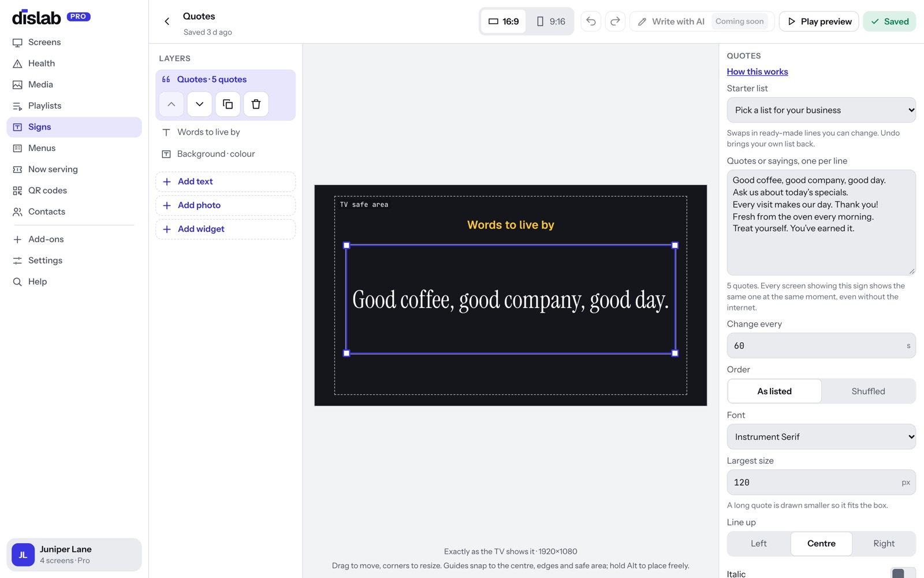The width and height of the screenshot is (924, 578).
Task: Open Screens in the sidebar
Action: [74, 42]
